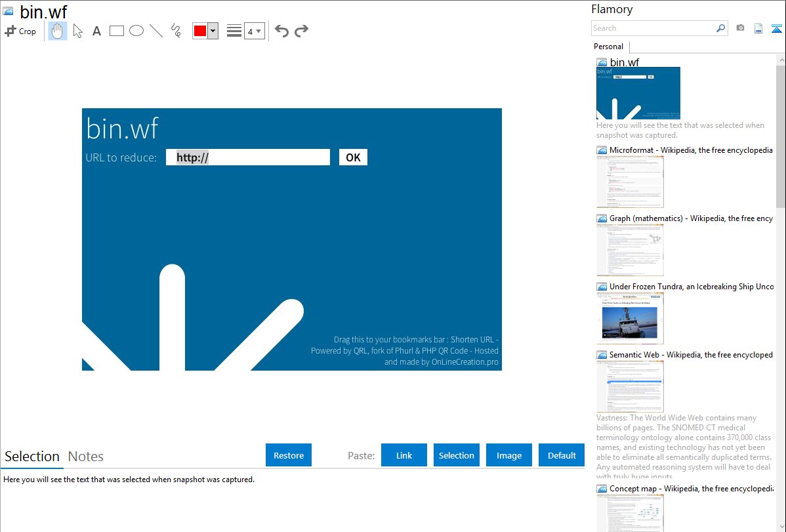
Task: Pick the rectangle drawing tool
Action: tap(116, 31)
